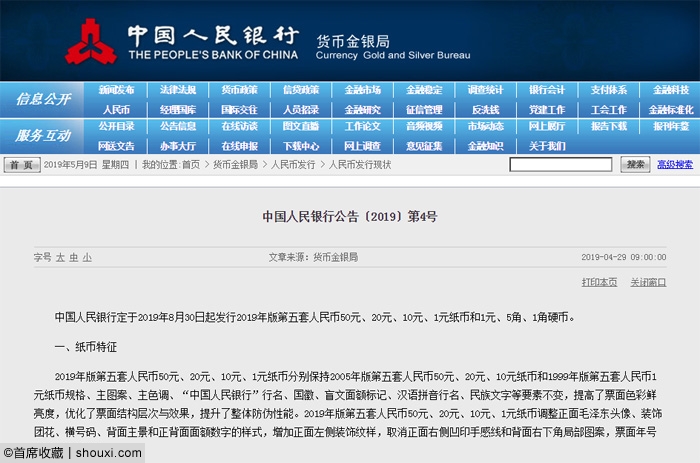
Task: Select 音频视频 menu item
Action: pyautogui.click(x=424, y=126)
